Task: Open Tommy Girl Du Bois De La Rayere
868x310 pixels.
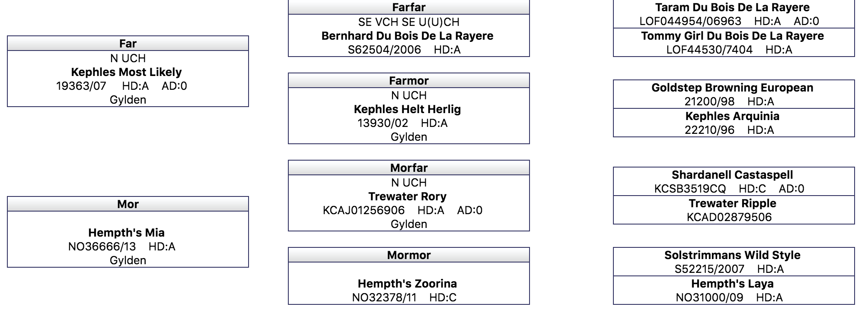Action: tap(732, 36)
